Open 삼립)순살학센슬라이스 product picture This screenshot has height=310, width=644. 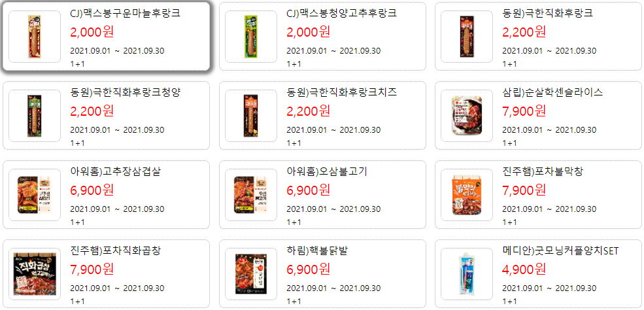pos(467,116)
